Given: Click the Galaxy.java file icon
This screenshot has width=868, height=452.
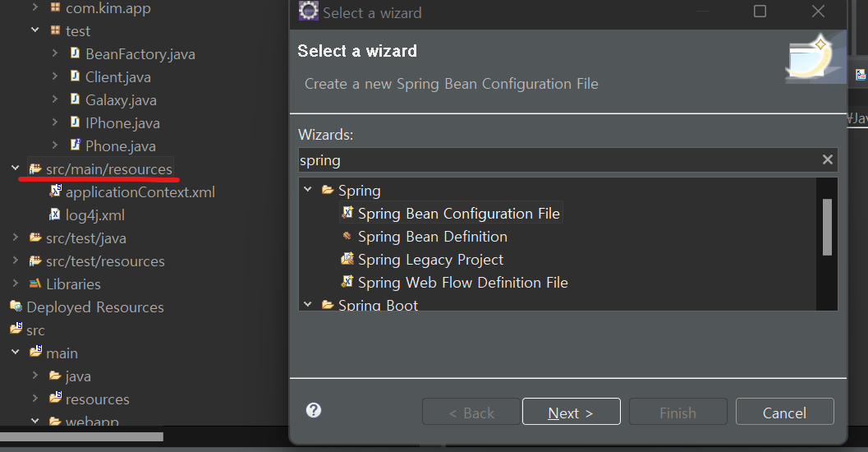Looking at the screenshot, I should tap(75, 99).
